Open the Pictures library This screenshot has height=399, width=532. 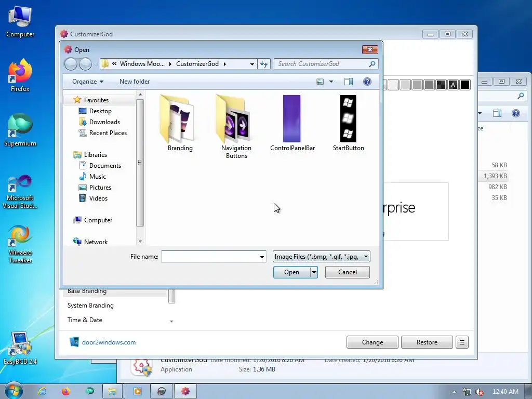100,187
